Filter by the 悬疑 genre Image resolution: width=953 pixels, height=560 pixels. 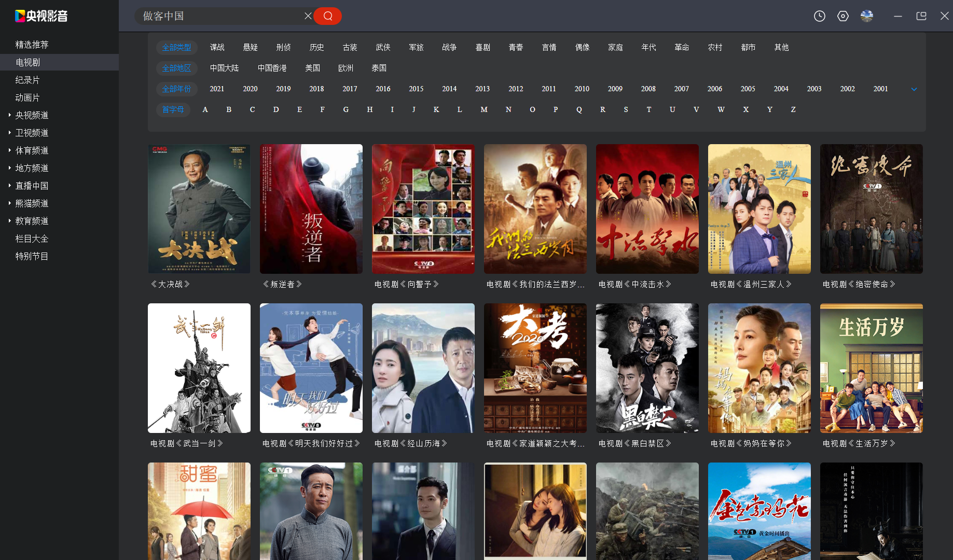[x=250, y=47]
